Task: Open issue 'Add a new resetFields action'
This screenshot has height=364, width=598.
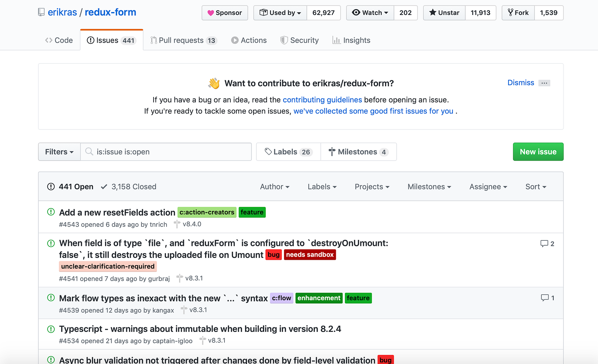Action: coord(117,212)
